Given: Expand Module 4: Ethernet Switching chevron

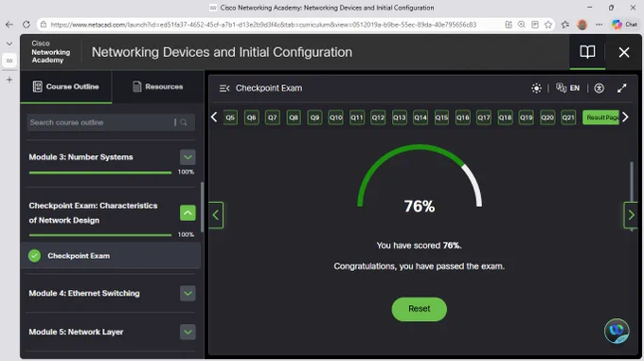Looking at the screenshot, I should 188,293.
